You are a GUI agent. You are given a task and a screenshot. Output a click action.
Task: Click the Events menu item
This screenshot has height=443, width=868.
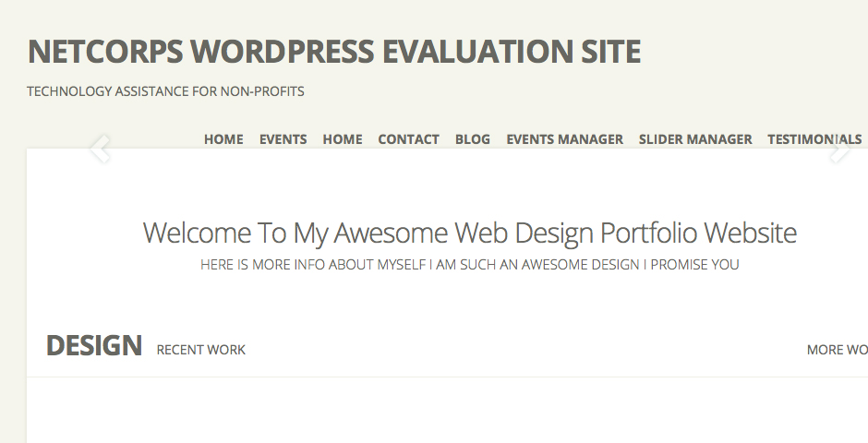(283, 139)
